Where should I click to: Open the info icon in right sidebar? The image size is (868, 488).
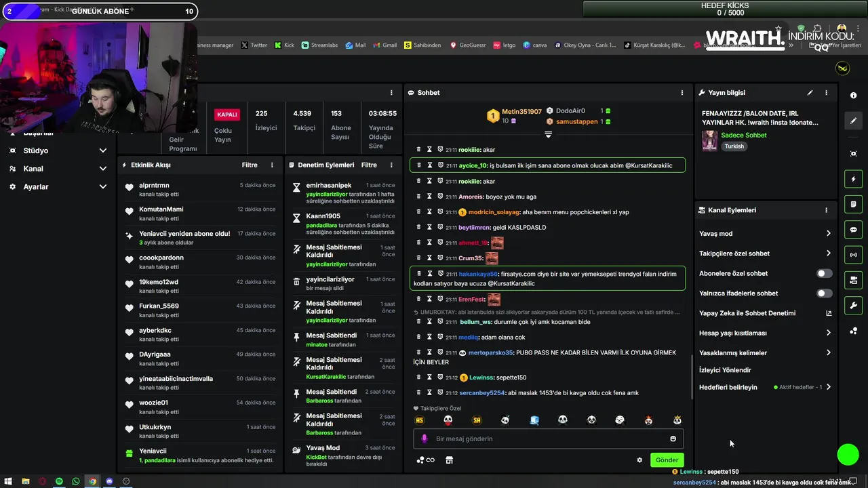point(853,96)
